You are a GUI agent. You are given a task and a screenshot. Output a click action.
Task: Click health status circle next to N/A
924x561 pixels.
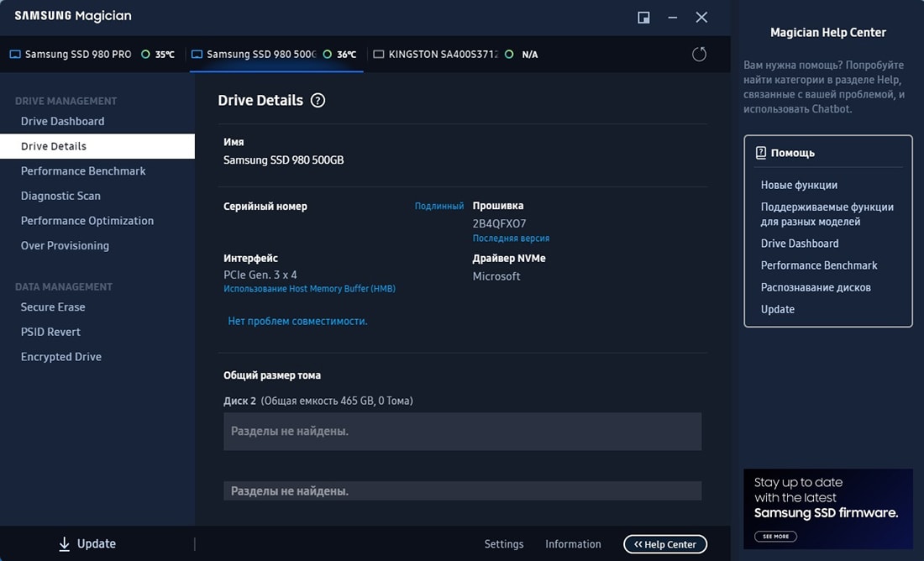coord(509,55)
